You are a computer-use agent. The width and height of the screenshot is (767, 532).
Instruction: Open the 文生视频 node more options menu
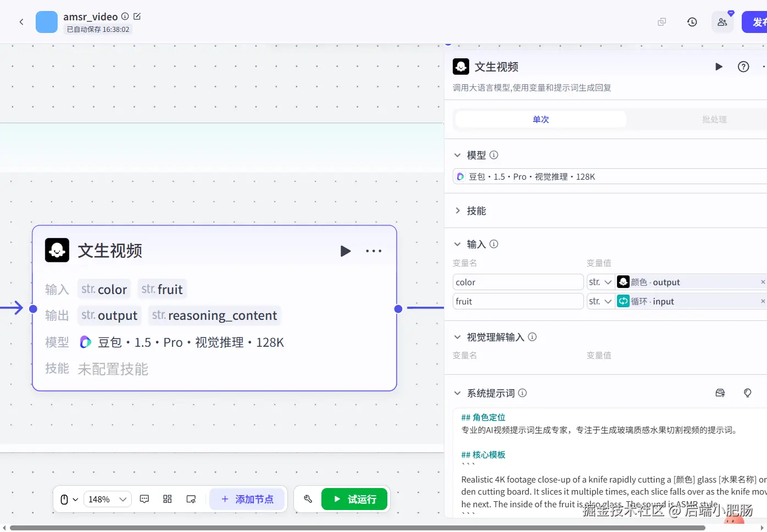pyautogui.click(x=374, y=251)
